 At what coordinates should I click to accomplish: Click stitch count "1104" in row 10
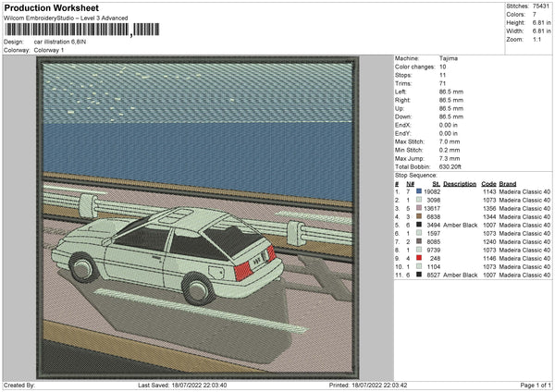434,266
